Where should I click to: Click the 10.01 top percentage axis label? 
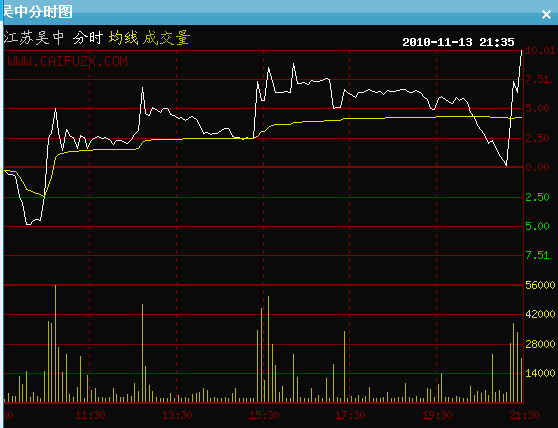click(x=540, y=50)
